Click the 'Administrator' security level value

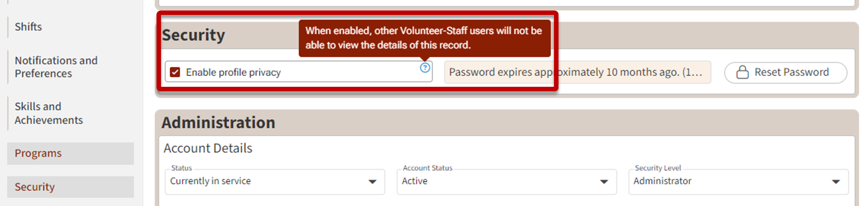(662, 181)
